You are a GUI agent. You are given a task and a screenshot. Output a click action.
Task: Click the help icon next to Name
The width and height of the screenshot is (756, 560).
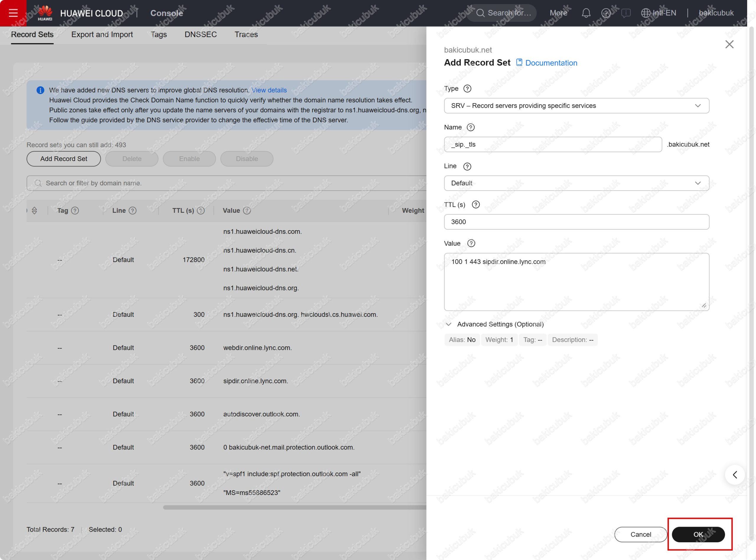pyautogui.click(x=470, y=127)
